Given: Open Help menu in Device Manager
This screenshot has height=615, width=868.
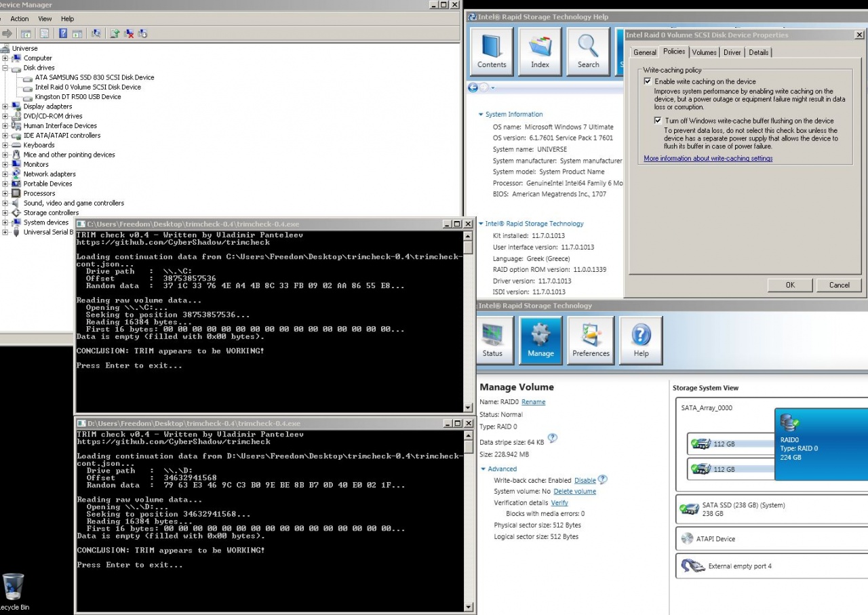Looking at the screenshot, I should [67, 19].
